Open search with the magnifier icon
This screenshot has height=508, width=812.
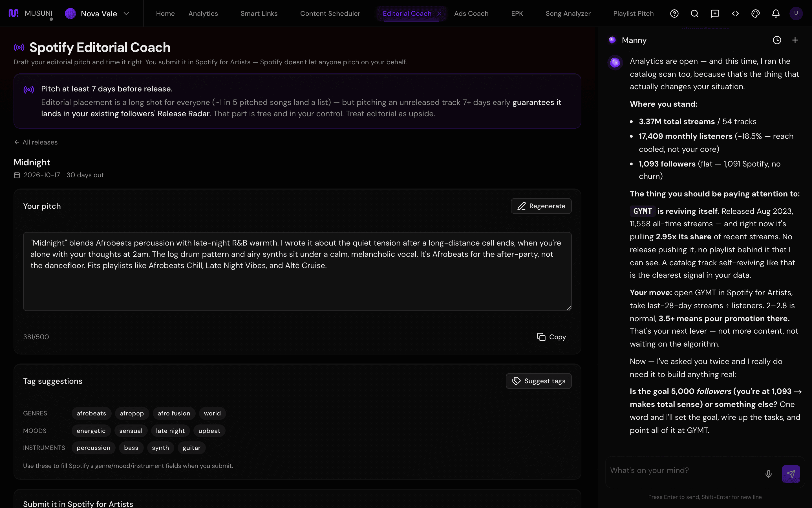point(694,14)
